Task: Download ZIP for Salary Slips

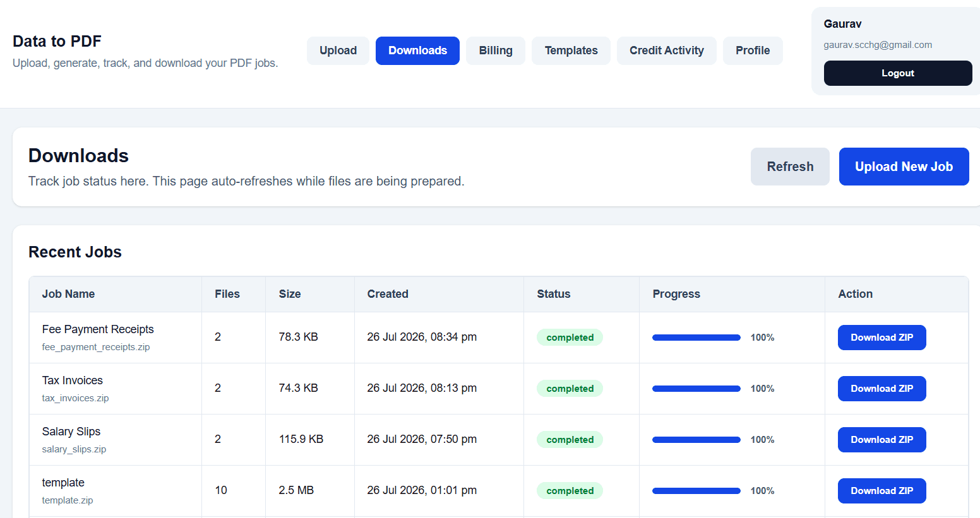Action: tap(881, 440)
